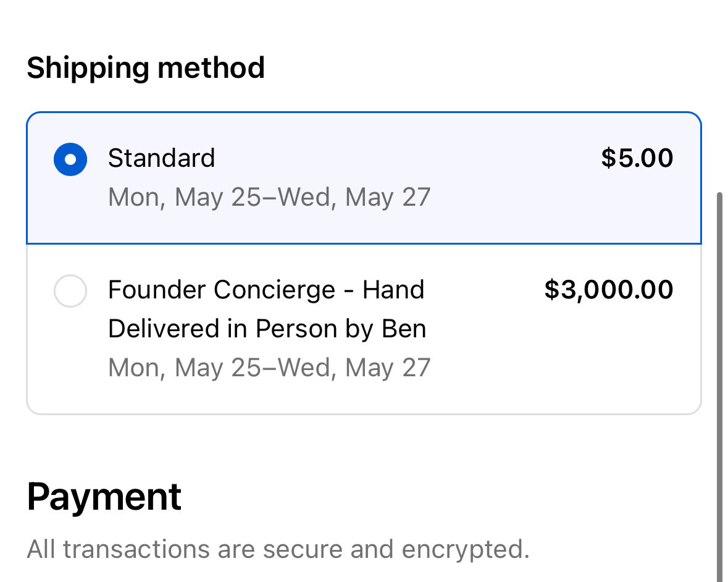
Task: Click the word Concierge in the second option
Action: click(x=274, y=290)
